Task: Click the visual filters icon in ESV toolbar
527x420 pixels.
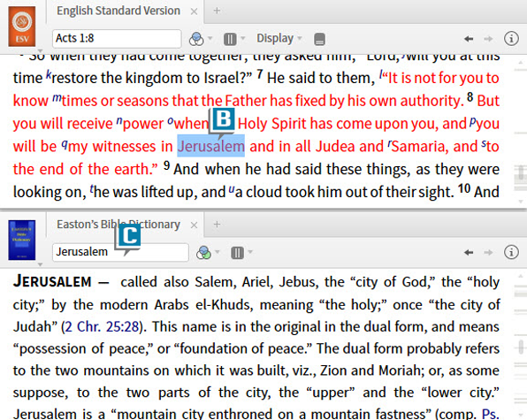Action: (x=196, y=39)
